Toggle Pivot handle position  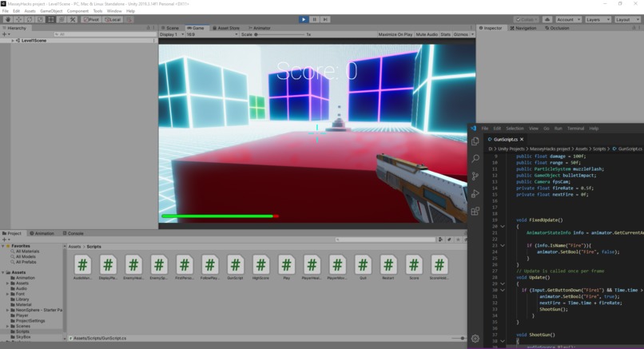(91, 19)
